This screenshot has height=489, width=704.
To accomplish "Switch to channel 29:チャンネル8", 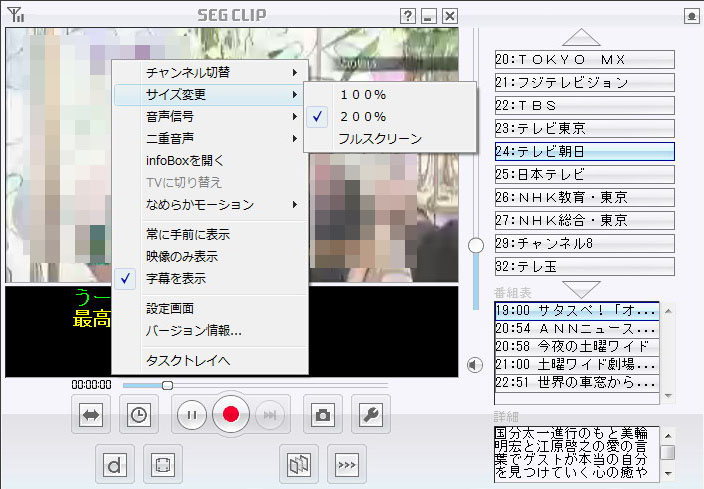I will click(585, 244).
